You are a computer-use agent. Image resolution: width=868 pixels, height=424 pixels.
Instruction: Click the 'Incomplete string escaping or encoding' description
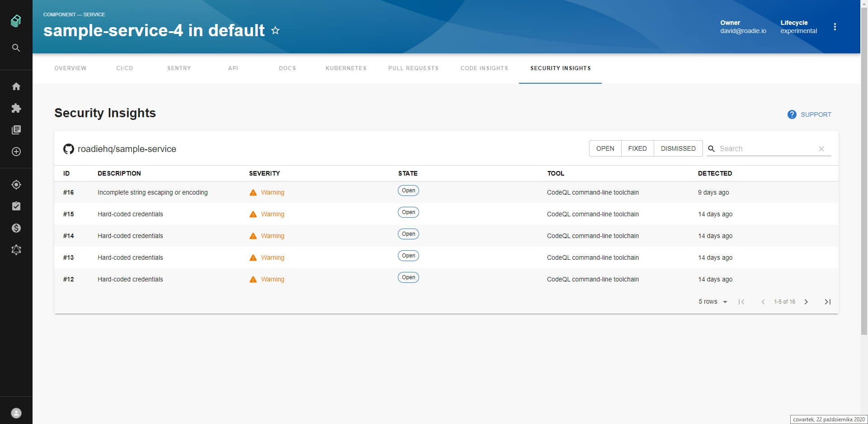point(153,192)
